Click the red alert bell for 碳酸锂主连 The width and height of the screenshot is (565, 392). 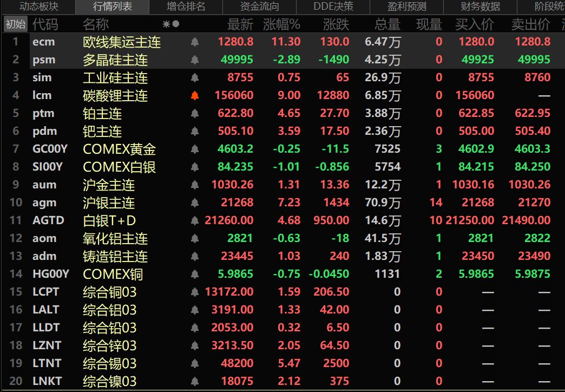[195, 95]
